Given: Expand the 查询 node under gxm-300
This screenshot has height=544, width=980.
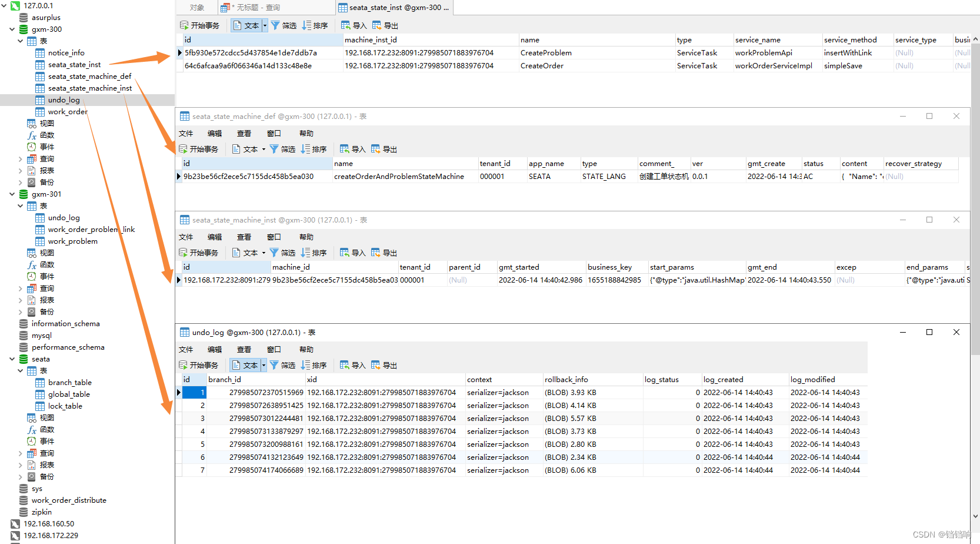Looking at the screenshot, I should click(21, 159).
